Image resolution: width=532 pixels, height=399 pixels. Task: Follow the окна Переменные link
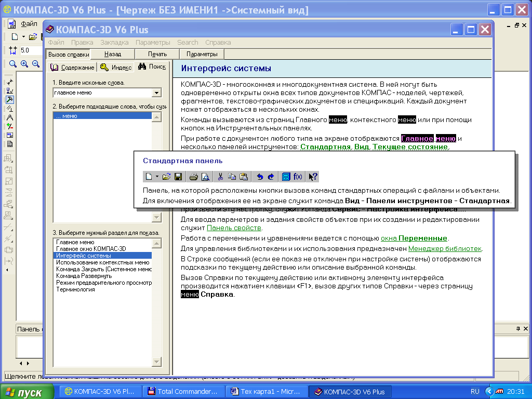pyautogui.click(x=414, y=238)
